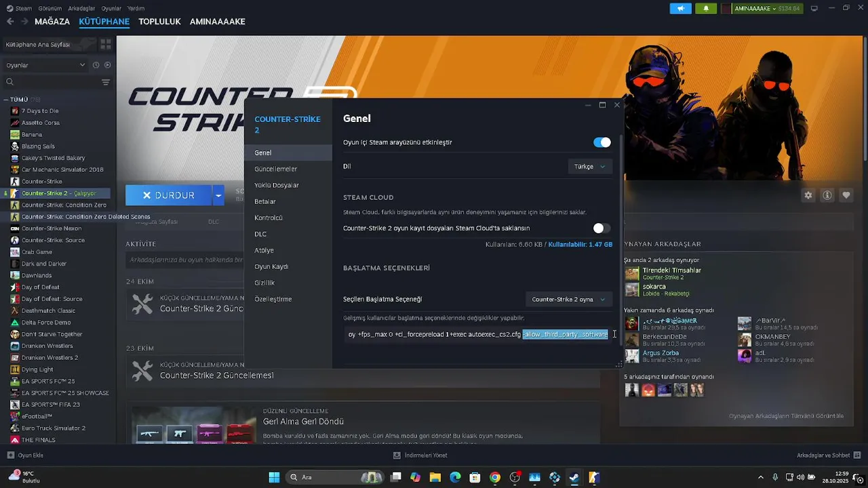Open the game info icon
Image resolution: width=868 pixels, height=488 pixels.
tap(827, 195)
